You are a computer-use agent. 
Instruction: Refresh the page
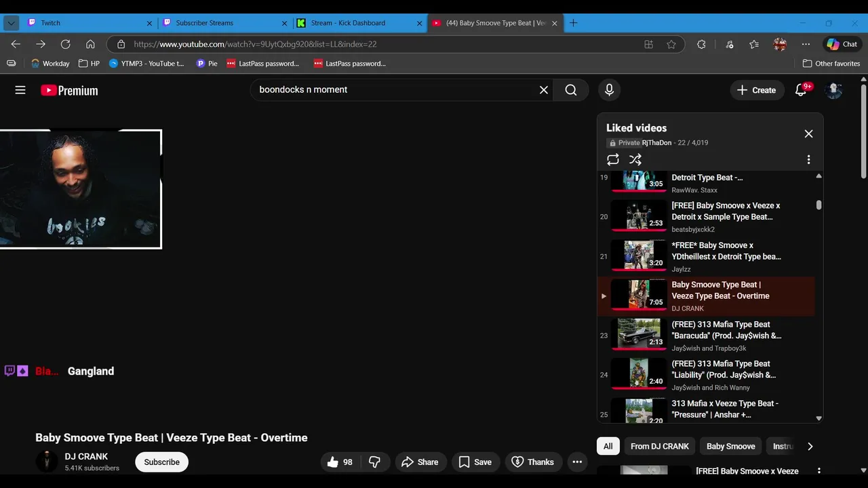(x=65, y=44)
